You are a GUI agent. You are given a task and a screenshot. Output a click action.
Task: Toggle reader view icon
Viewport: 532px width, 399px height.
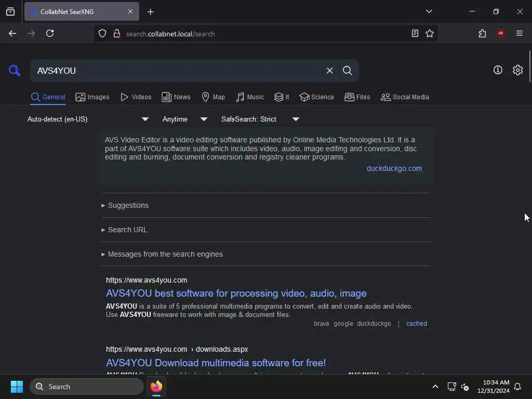pyautogui.click(x=415, y=33)
